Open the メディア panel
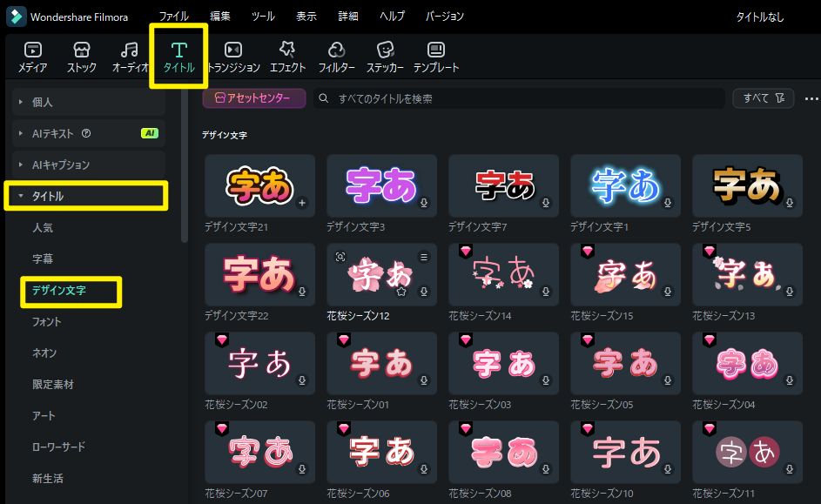The image size is (821, 504). [x=31, y=56]
